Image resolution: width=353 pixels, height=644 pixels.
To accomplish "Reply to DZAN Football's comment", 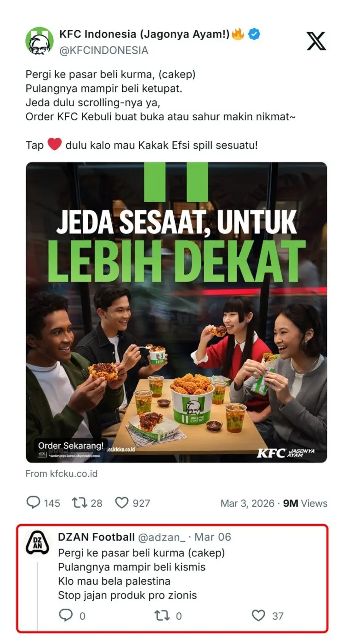I will click(66, 615).
